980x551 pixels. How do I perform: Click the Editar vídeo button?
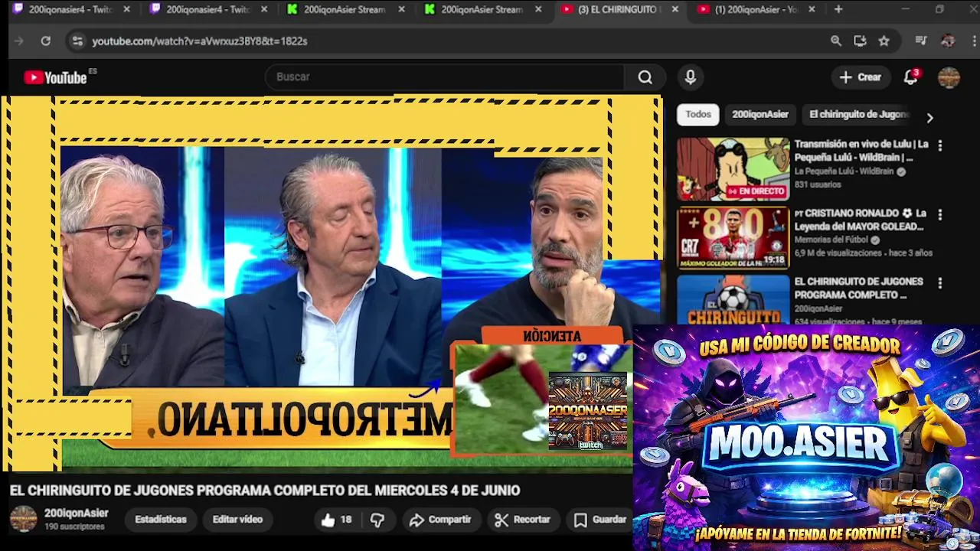pos(237,520)
